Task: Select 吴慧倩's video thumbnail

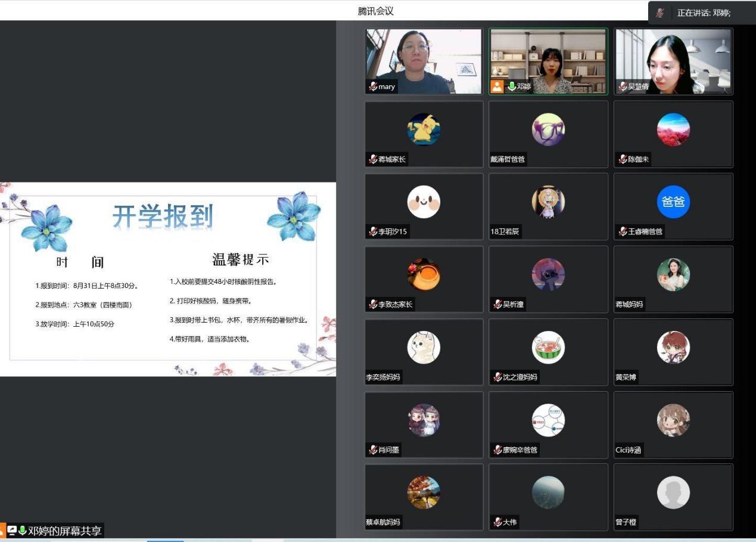Action: [673, 60]
